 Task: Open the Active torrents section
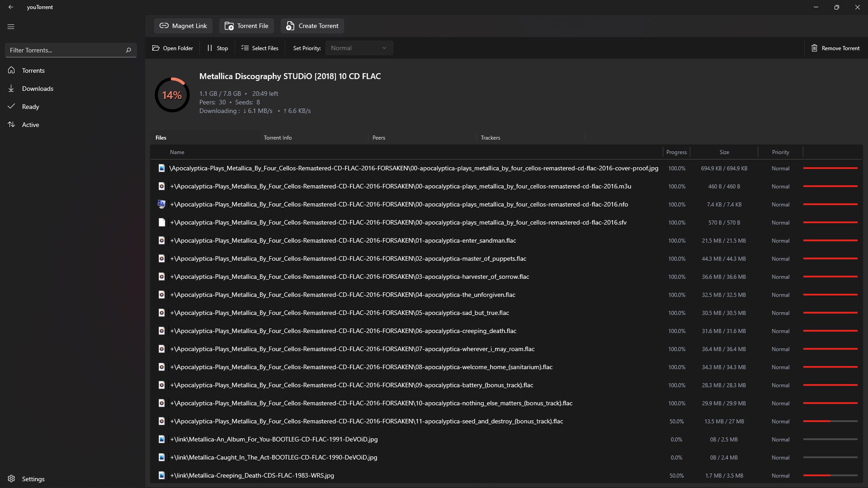[30, 125]
